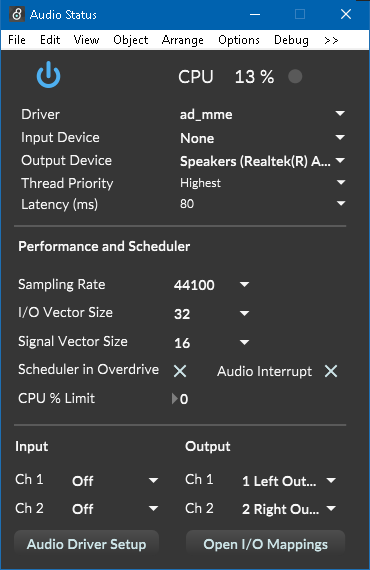Click the Open I/O Mappings button
The width and height of the screenshot is (370, 570).
(265, 544)
